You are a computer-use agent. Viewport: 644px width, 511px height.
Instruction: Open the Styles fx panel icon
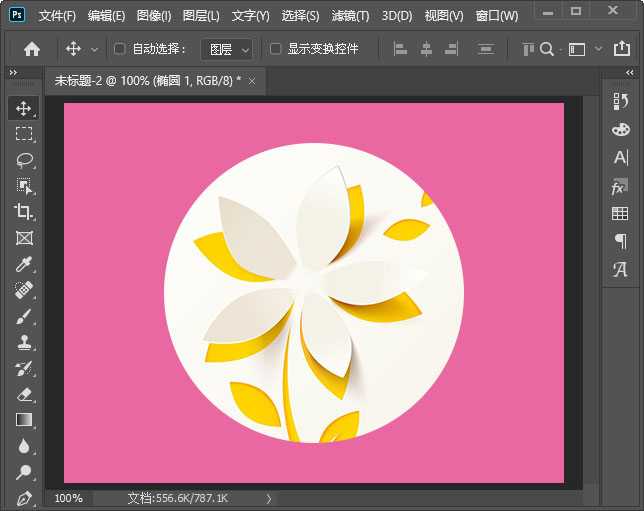click(x=620, y=186)
